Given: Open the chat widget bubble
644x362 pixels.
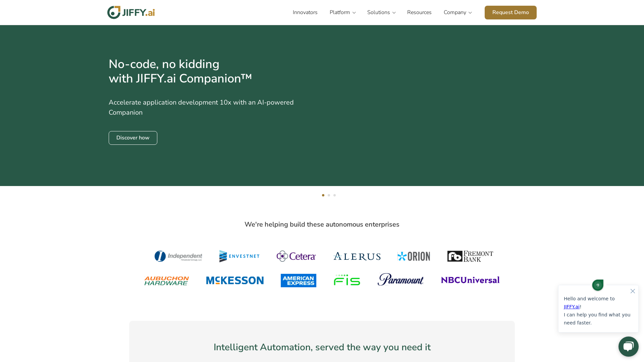Looking at the screenshot, I should [629, 347].
